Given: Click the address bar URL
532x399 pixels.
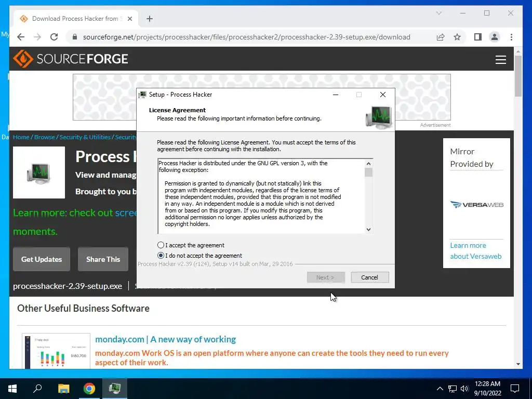Looking at the screenshot, I should tap(247, 37).
